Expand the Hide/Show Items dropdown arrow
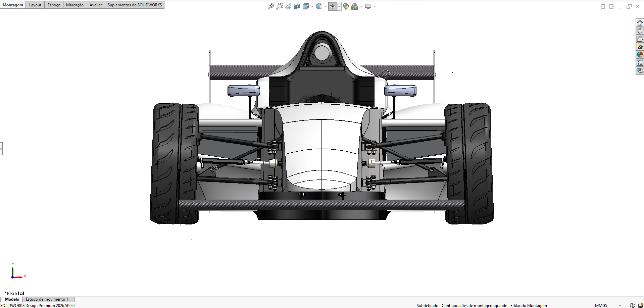This screenshot has width=644, height=308. [339, 6]
